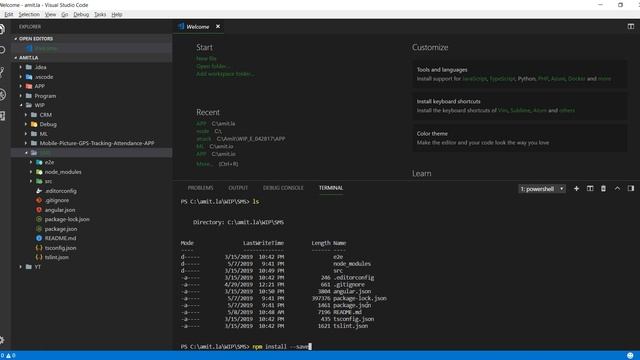Click the Debug folder icon in tree
The height and width of the screenshot is (360, 640).
[x=34, y=124]
